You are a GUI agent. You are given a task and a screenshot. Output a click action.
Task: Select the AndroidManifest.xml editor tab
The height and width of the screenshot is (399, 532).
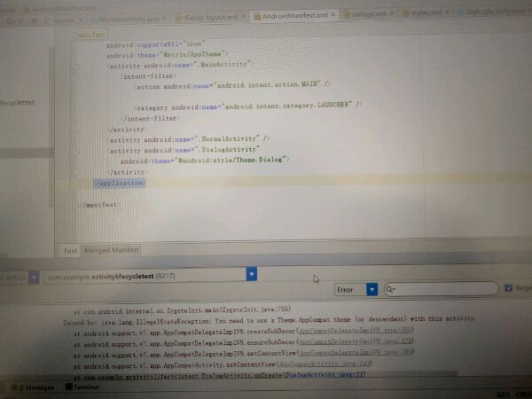pyautogui.click(x=294, y=16)
